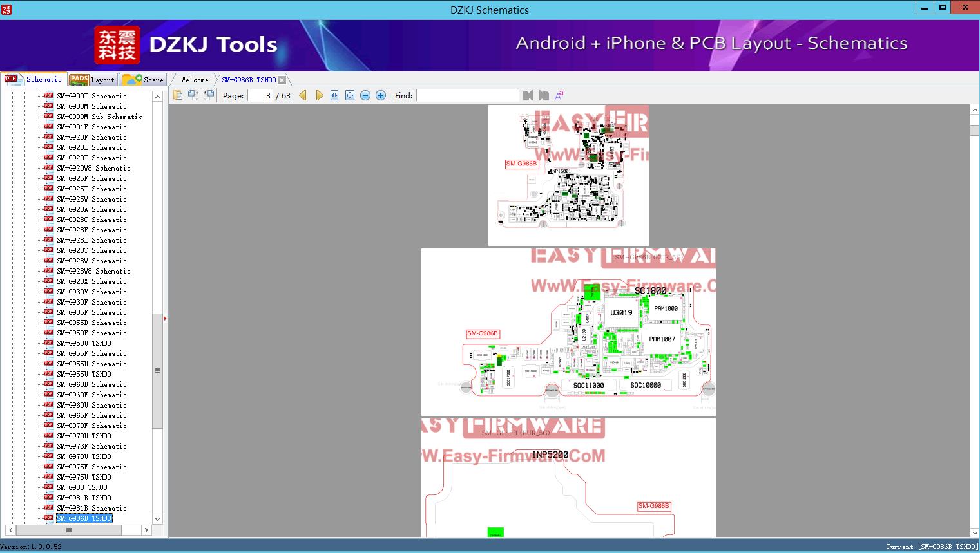Click the PDF icon beside SM-G925F Schematic
The width and height of the screenshot is (980, 553).
point(48,178)
